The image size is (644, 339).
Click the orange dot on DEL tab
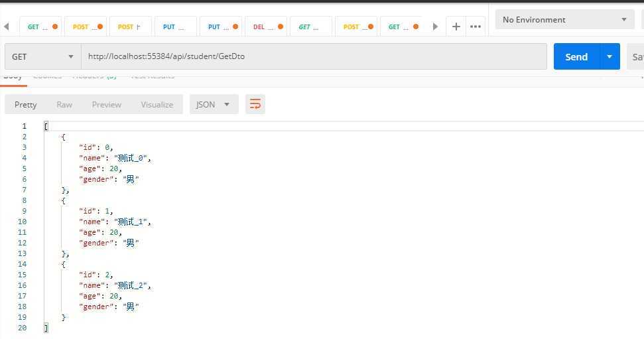pyautogui.click(x=281, y=27)
